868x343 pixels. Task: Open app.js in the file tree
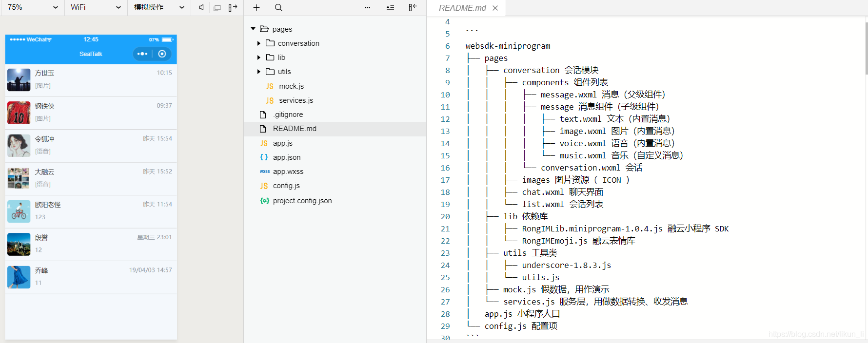(283, 143)
